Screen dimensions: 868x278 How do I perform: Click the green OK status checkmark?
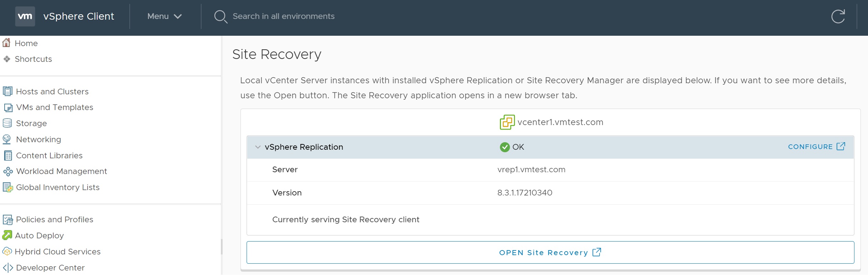(x=505, y=147)
